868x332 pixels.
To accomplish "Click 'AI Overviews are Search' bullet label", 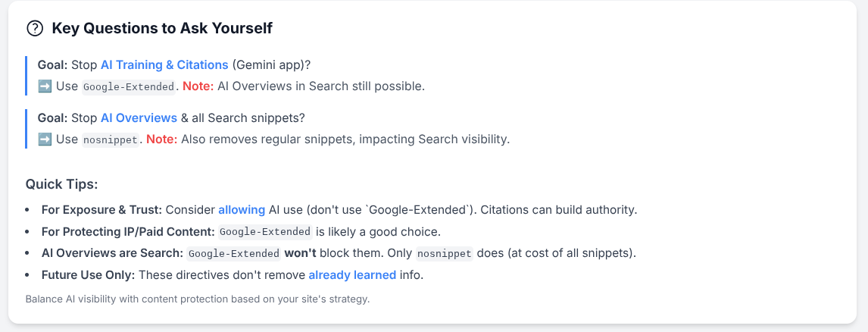I will tap(112, 253).
